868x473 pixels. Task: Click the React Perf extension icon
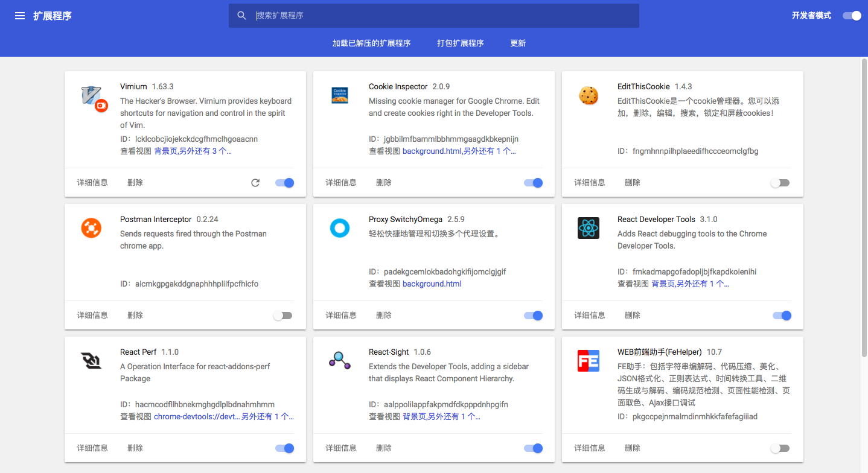(91, 361)
